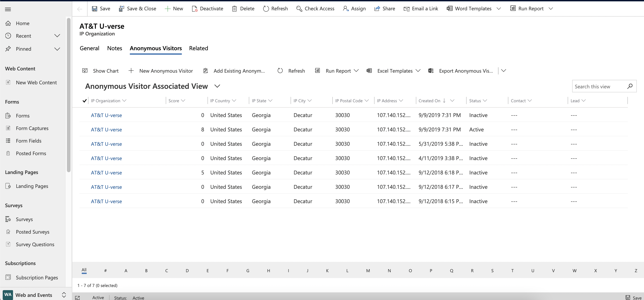Screen dimensions: 644x300
Task: Click the New Web Content icon
Action: coord(8,82)
